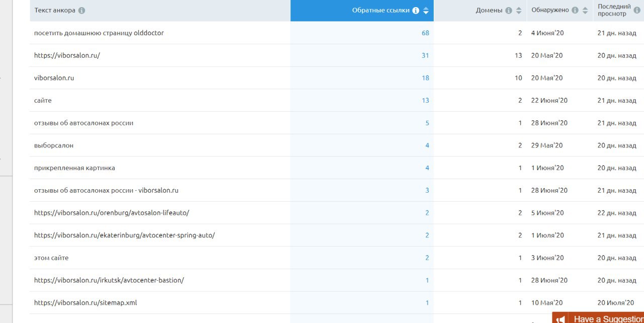This screenshot has height=323, width=644.
Task: Open backlinks count 1 for sitemap.xml row
Action: pyautogui.click(x=427, y=303)
